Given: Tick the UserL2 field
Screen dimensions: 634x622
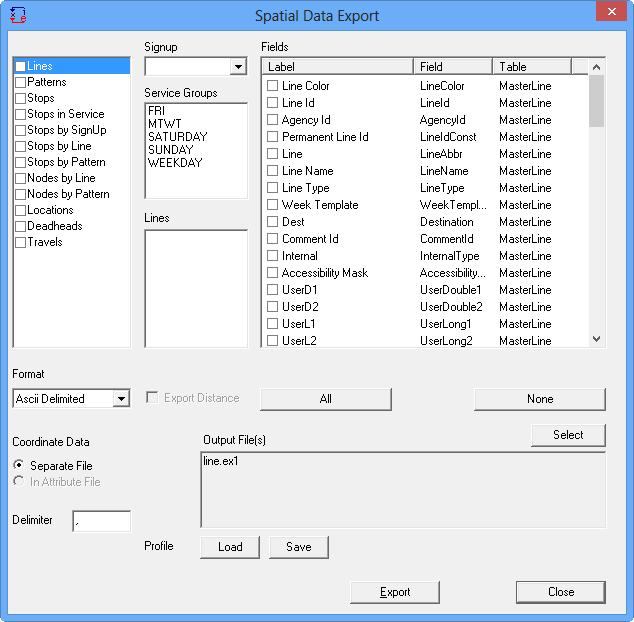Looking at the screenshot, I should click(x=273, y=341).
